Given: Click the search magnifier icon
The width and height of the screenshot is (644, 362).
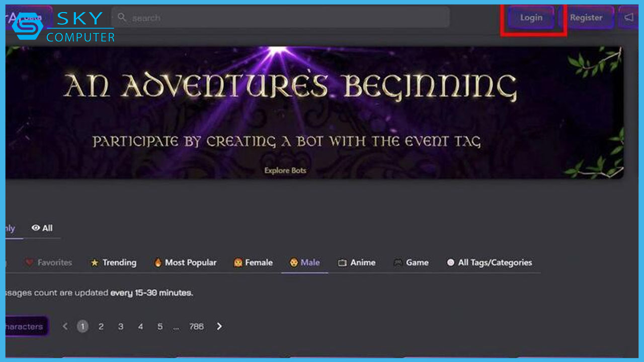Looking at the screenshot, I should point(122,18).
